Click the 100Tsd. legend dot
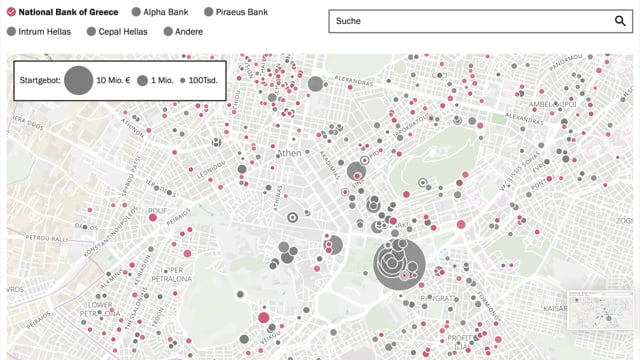 (x=182, y=80)
